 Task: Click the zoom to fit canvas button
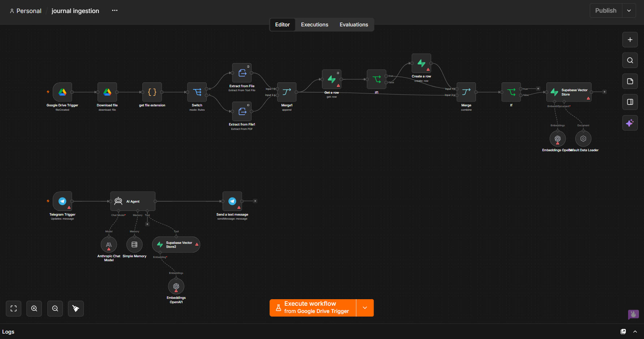14,309
